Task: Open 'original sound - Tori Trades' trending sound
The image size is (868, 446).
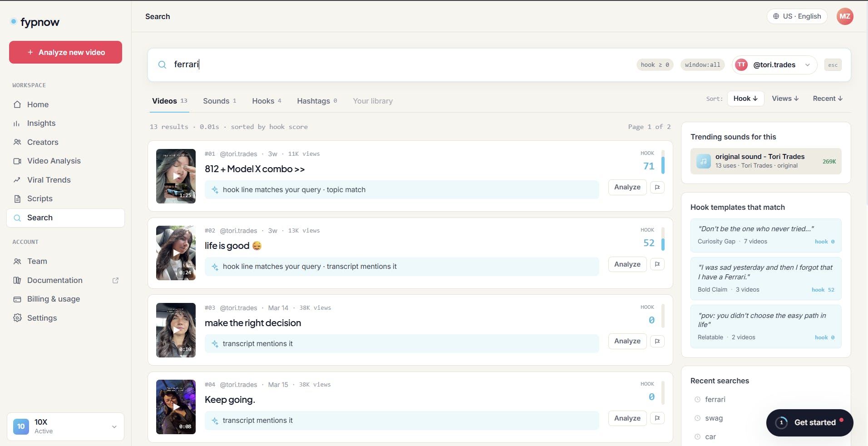Action: click(766, 161)
